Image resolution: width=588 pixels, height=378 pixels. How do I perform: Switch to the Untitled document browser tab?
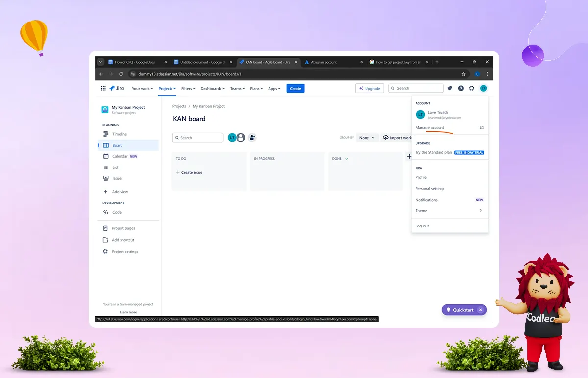pos(203,62)
